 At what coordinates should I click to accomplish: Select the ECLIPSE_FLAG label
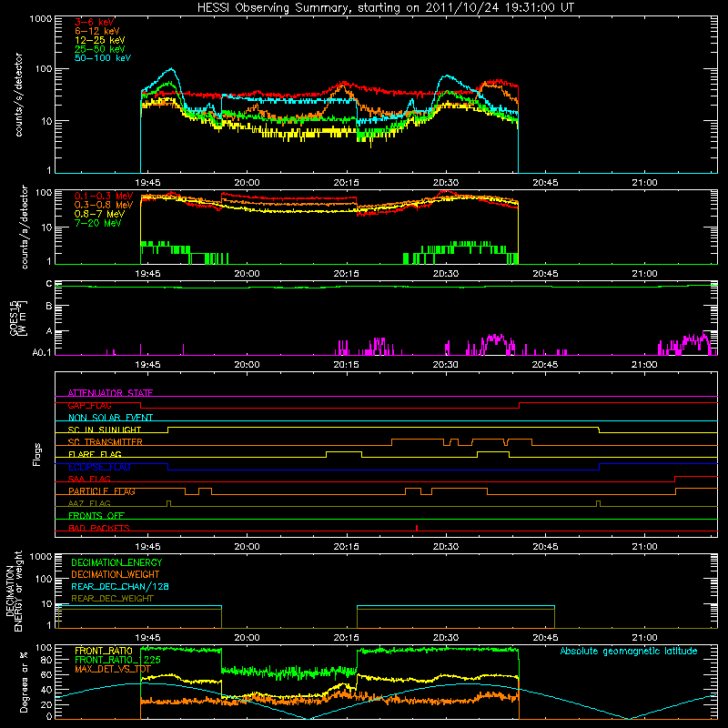(x=99, y=467)
